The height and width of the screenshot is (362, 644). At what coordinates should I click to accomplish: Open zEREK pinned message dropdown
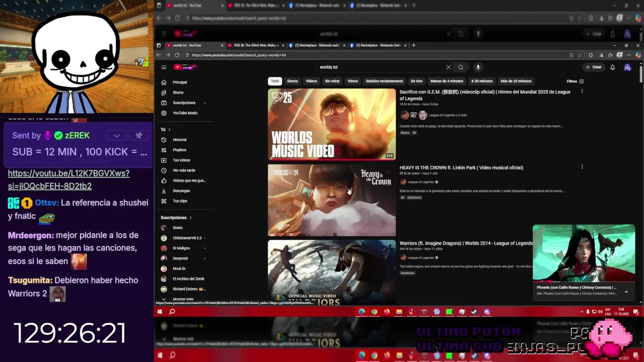tap(117, 135)
